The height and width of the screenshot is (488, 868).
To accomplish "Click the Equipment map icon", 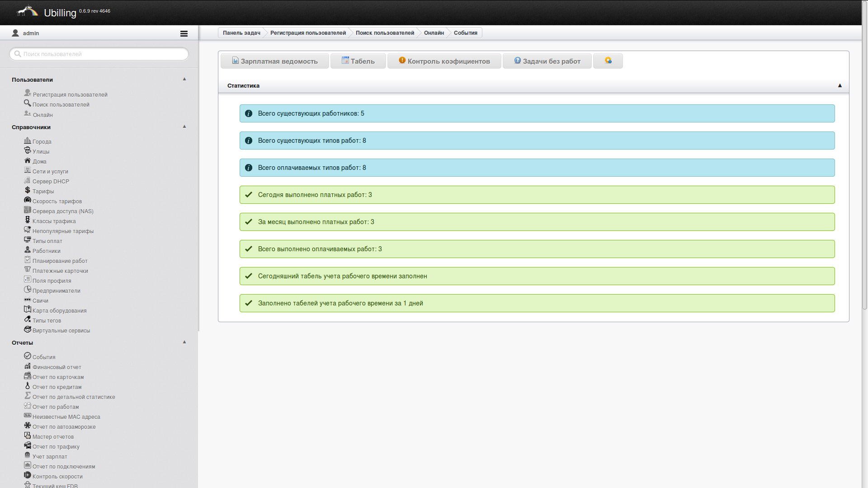I will [28, 310].
